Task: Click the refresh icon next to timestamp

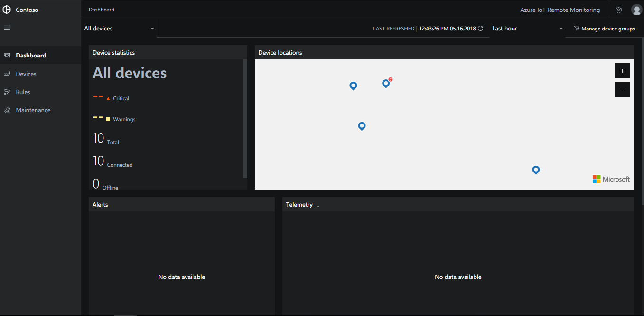Action: coord(480,28)
